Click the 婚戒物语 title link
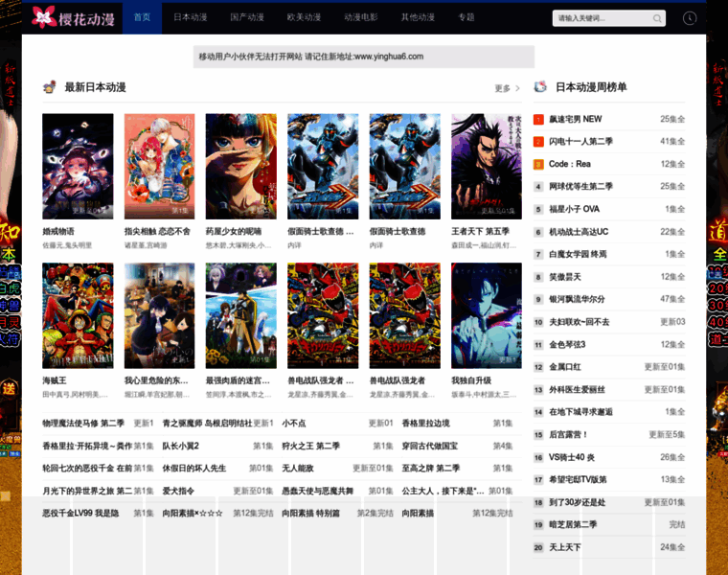 click(58, 231)
